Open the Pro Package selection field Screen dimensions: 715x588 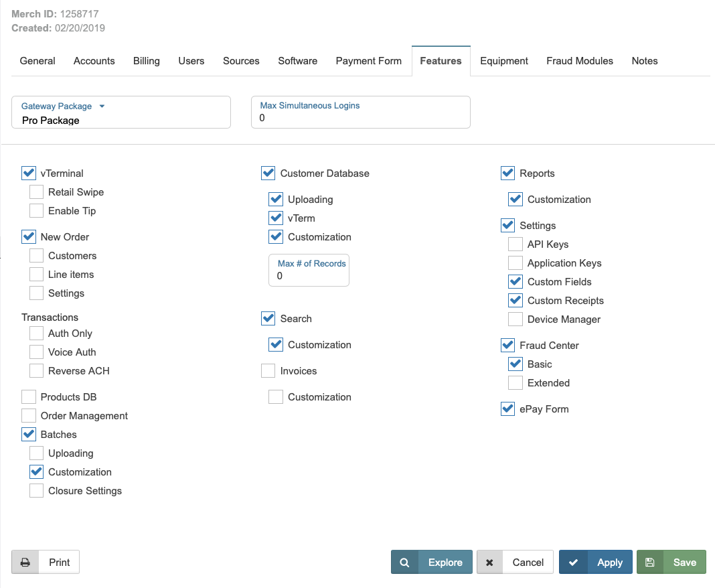point(121,121)
